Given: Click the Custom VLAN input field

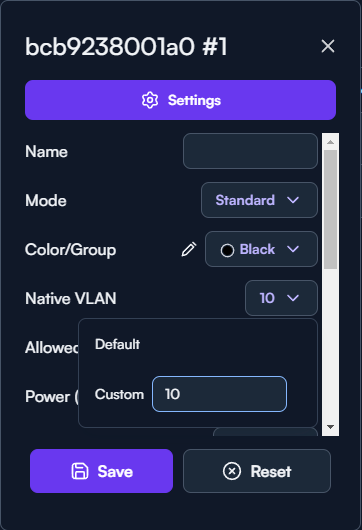Looking at the screenshot, I should [x=219, y=394].
